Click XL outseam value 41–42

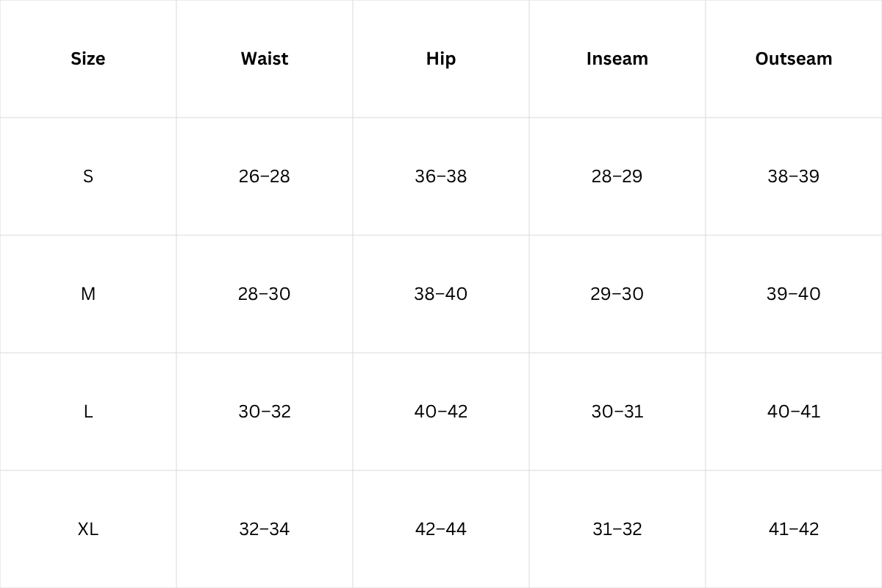coord(794,529)
